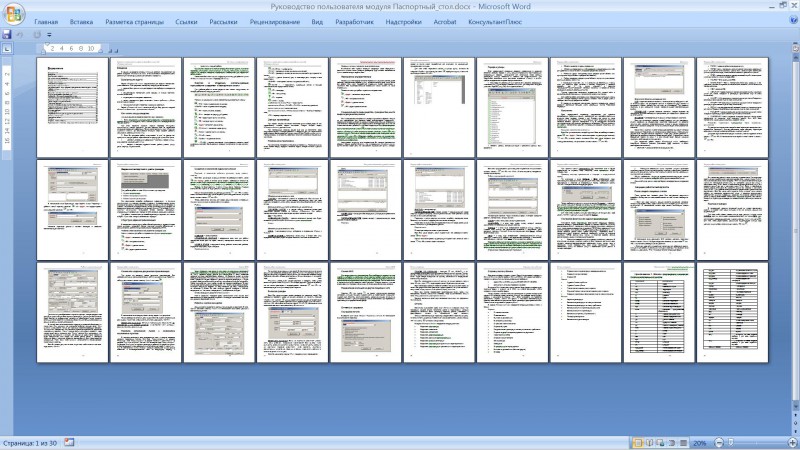Toggle the ruler button above the vertical scrollbar

[x=795, y=48]
